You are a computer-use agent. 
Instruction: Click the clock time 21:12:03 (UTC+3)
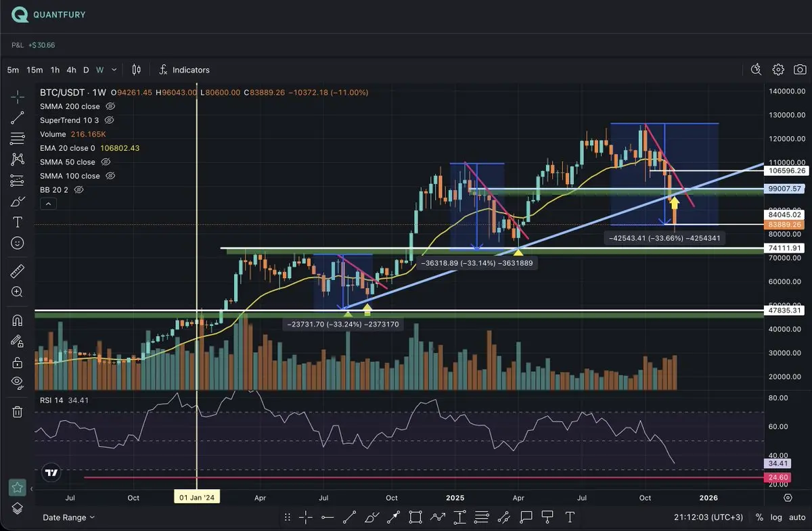click(x=709, y=517)
